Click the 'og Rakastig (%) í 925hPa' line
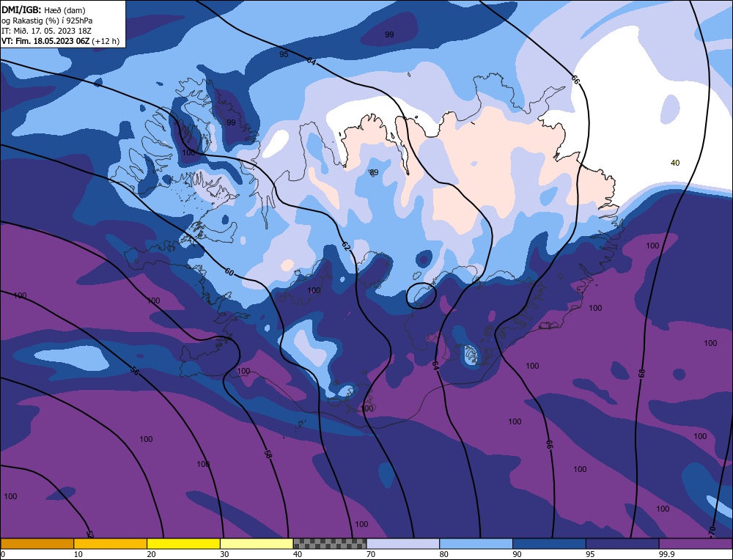The width and height of the screenshot is (733, 560). coord(47,21)
